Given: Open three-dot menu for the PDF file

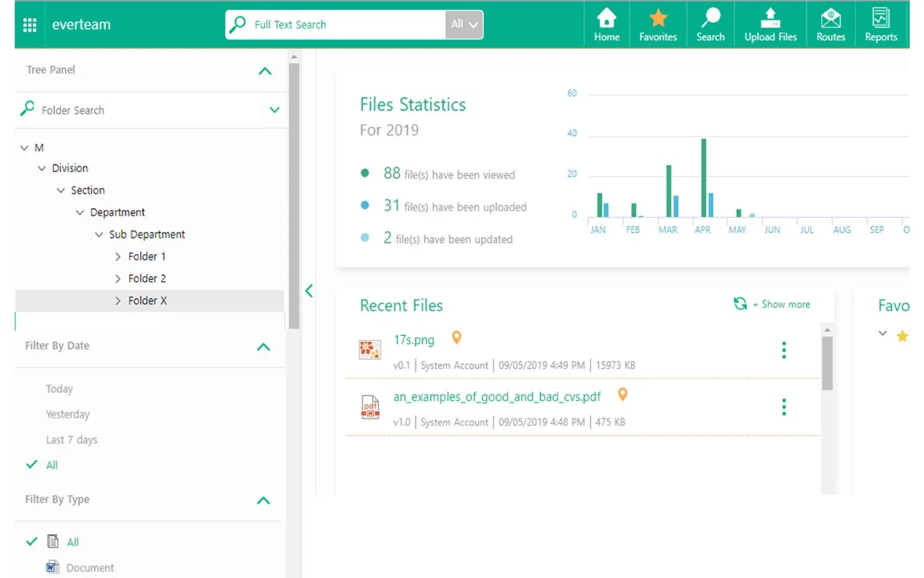Looking at the screenshot, I should 784,407.
